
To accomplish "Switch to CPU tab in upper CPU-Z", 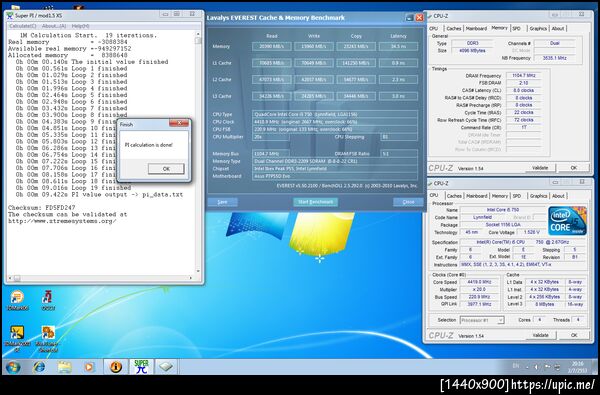I will [x=434, y=29].
